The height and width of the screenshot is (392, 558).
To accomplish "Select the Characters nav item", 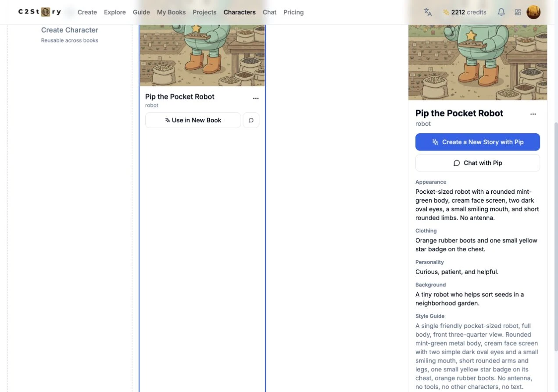I will coord(240,12).
